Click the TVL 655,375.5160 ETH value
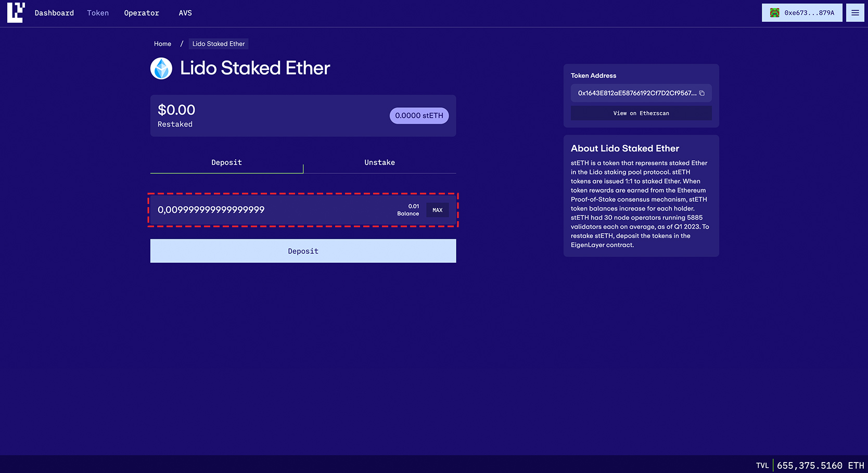The image size is (868, 473). point(820,466)
